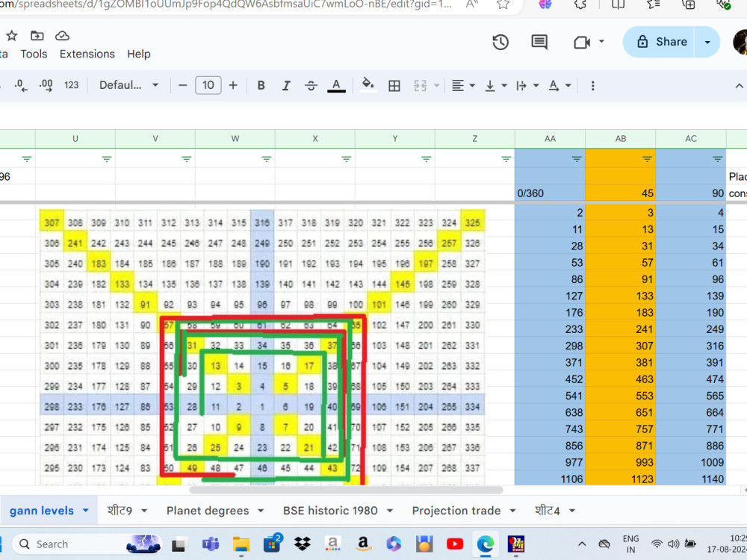
Task: Click the Windows taskbar Search box
Action: point(87,544)
